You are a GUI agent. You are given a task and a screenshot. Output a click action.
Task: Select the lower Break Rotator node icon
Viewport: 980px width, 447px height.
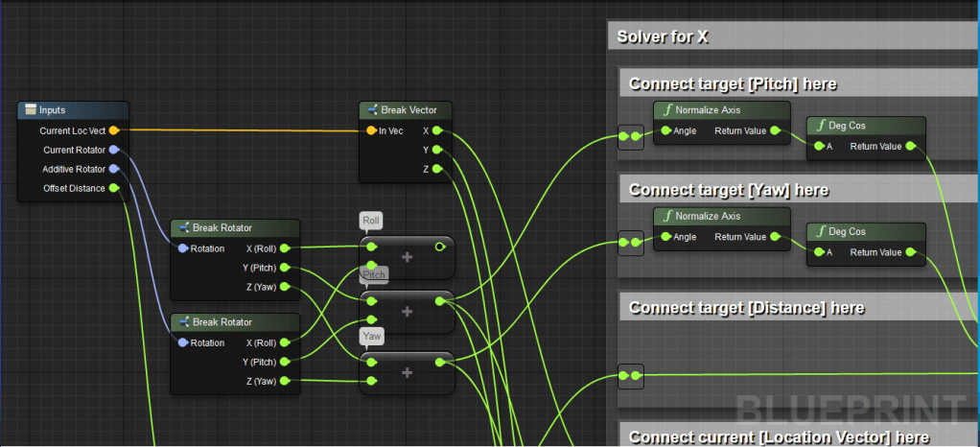182,322
